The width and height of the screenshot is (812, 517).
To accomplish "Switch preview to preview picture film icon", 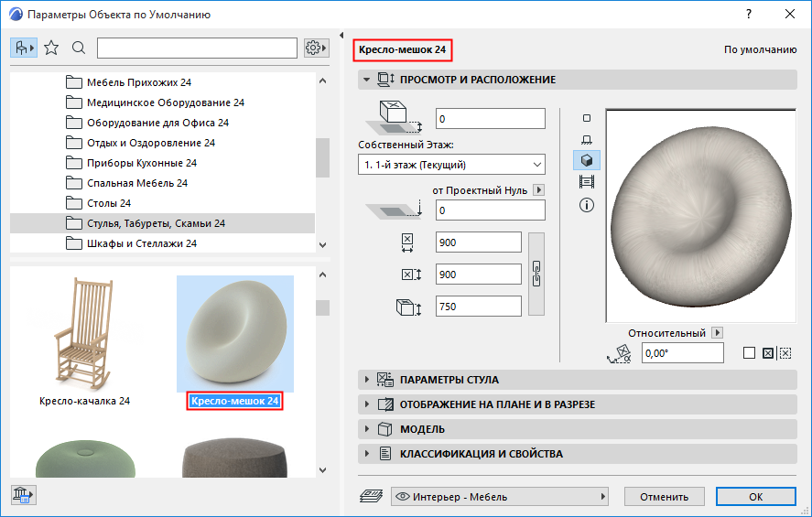I will click(587, 182).
